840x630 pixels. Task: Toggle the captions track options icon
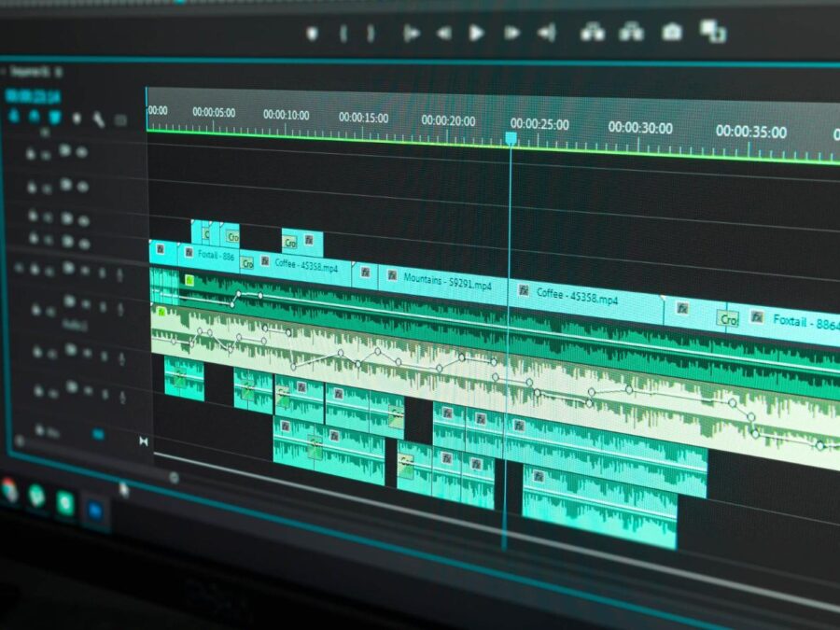pos(120,120)
